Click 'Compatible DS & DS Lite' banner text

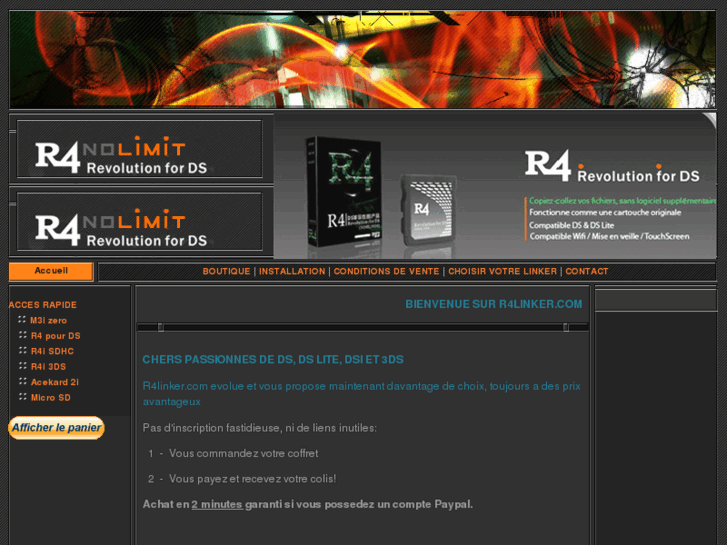(572, 225)
